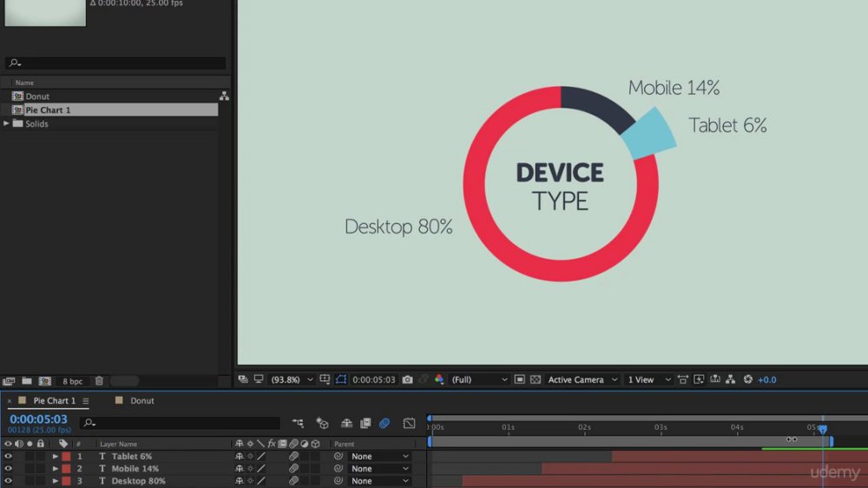The width and height of the screenshot is (868, 488).
Task: Click the new composition icon
Action: [45, 381]
